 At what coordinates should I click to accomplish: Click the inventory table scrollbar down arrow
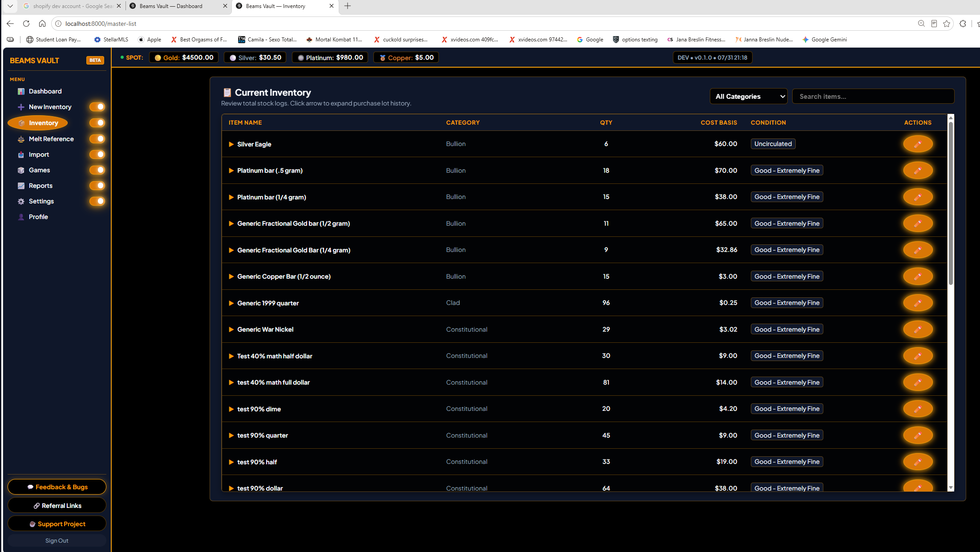pos(951,487)
